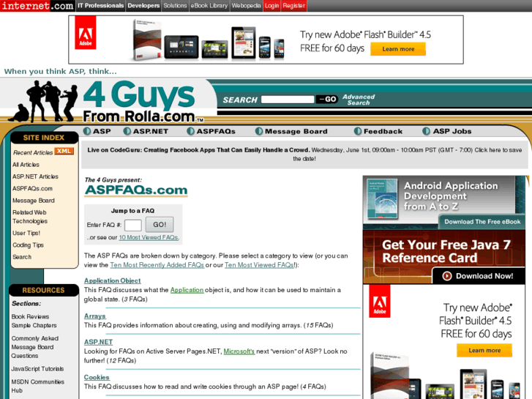Open Solutions menu

[175, 6]
